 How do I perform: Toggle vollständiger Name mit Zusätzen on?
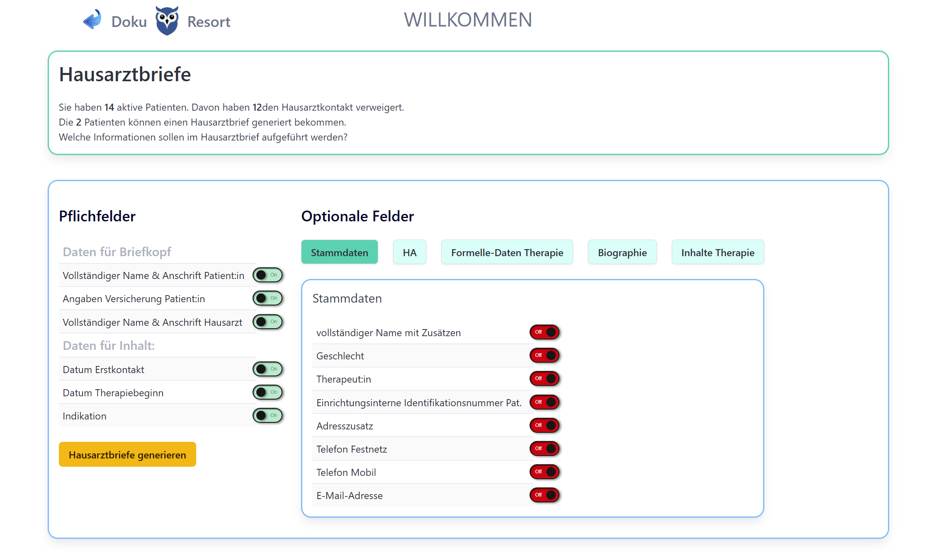click(545, 332)
